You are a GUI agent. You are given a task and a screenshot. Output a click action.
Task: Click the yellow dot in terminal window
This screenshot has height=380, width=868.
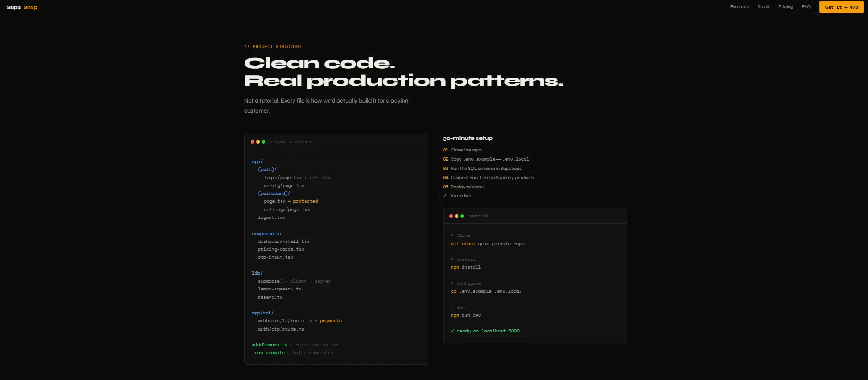pos(457,216)
